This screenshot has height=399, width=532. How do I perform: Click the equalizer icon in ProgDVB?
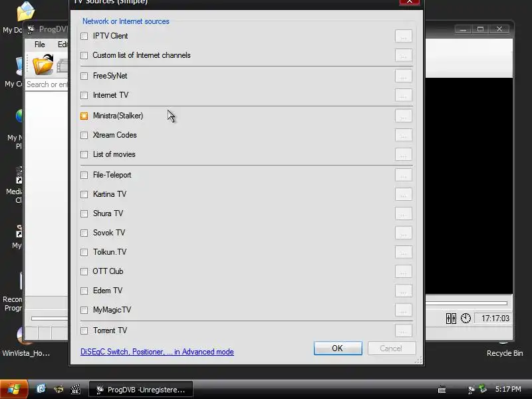(451, 319)
